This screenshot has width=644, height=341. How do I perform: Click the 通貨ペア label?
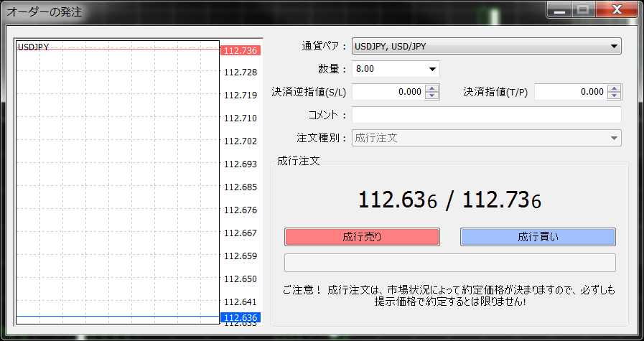[325, 46]
